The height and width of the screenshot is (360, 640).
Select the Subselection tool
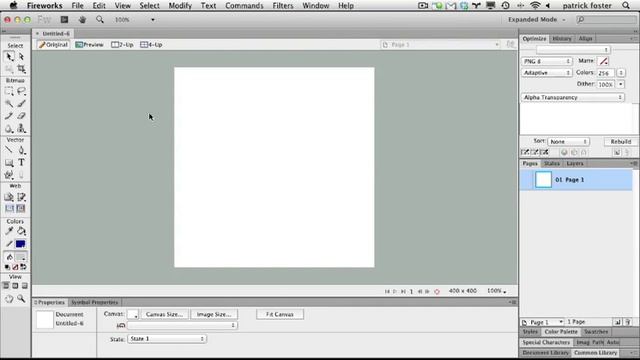coord(21,57)
